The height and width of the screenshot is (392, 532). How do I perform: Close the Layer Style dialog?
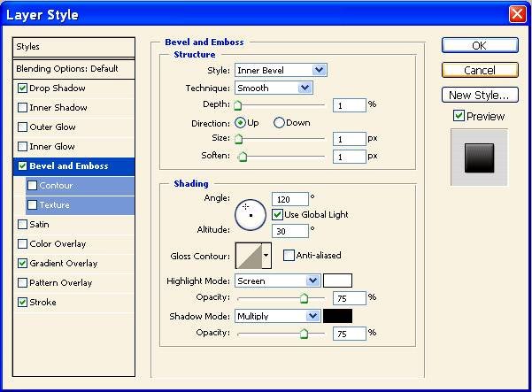click(517, 14)
